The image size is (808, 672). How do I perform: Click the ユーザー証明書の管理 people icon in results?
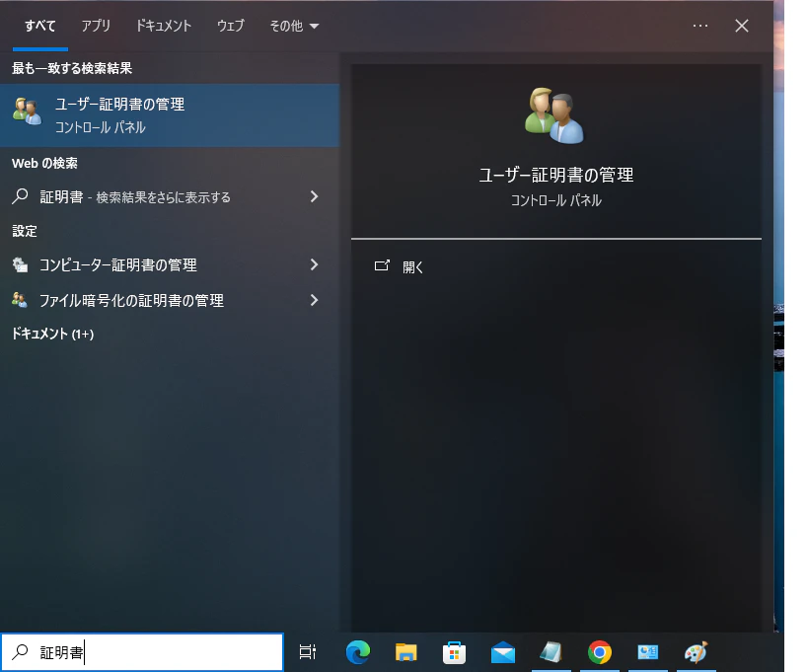point(27,112)
